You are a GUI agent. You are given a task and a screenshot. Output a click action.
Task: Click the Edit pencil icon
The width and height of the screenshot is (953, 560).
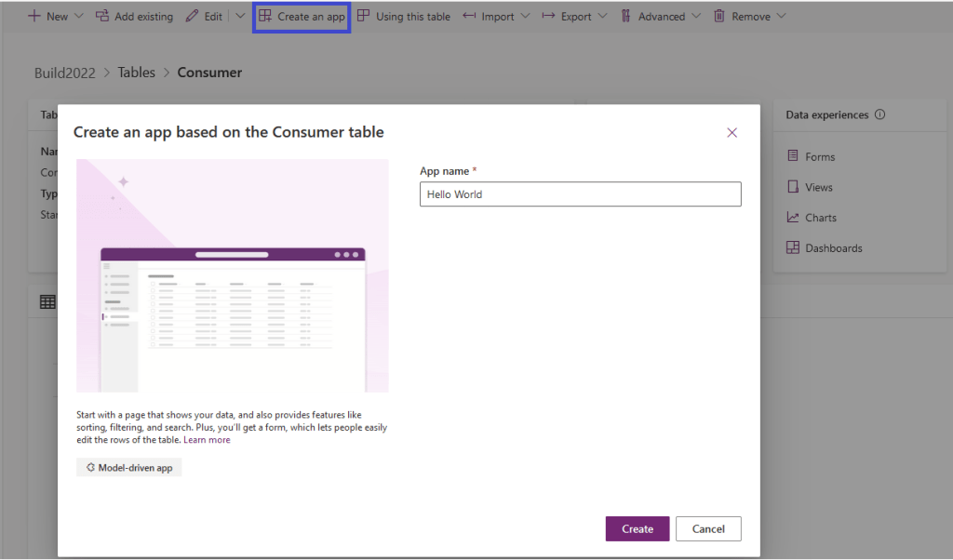tap(192, 17)
